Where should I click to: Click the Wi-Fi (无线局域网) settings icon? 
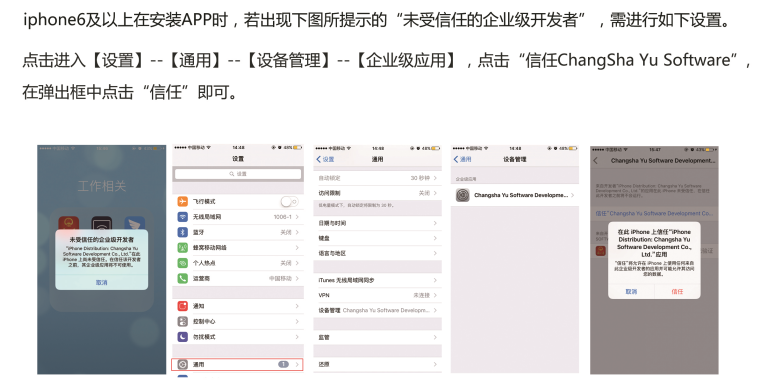(x=182, y=217)
